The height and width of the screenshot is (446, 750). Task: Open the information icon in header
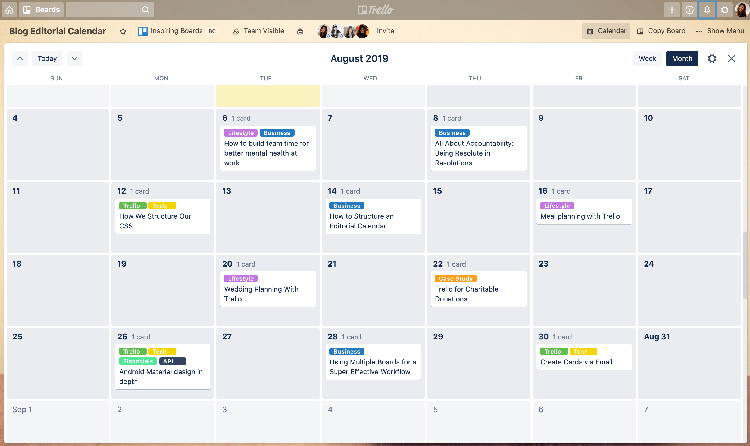(689, 9)
